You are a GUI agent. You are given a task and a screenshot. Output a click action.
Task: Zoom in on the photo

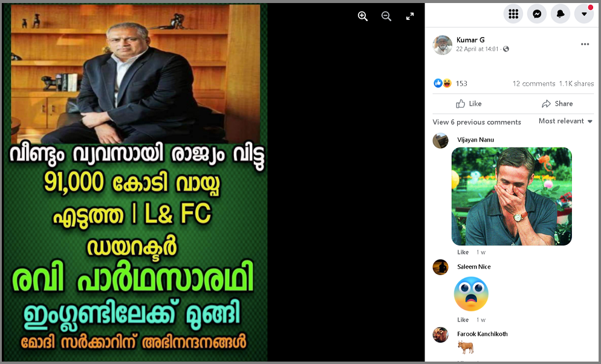click(363, 16)
